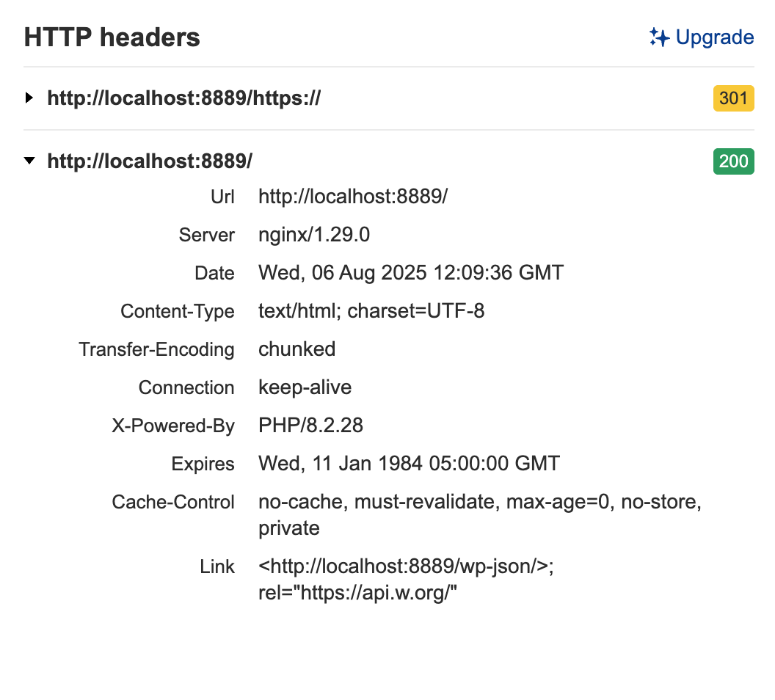Click the yellow 301 status badge
Screen dimensions: 775x700
point(733,98)
